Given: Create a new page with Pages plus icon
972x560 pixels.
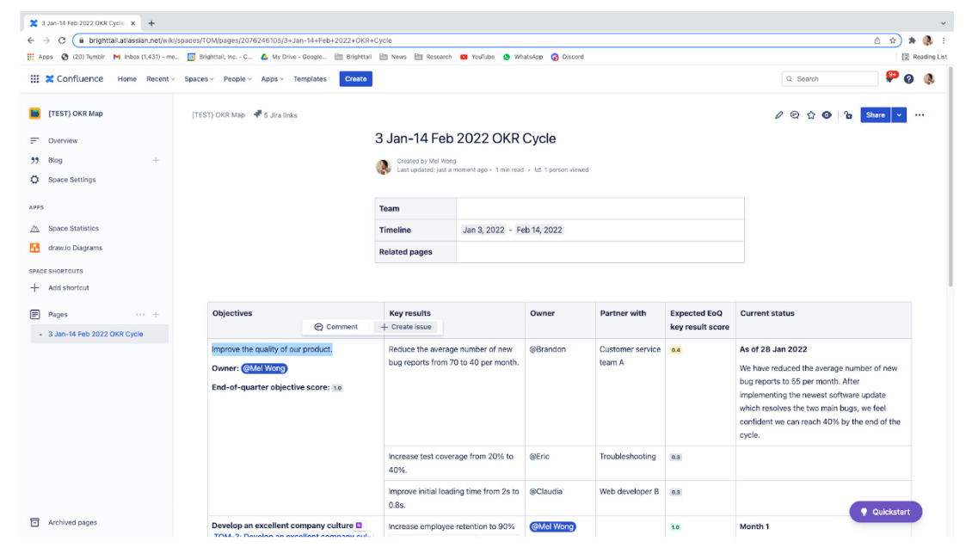Looking at the screenshot, I should point(157,315).
